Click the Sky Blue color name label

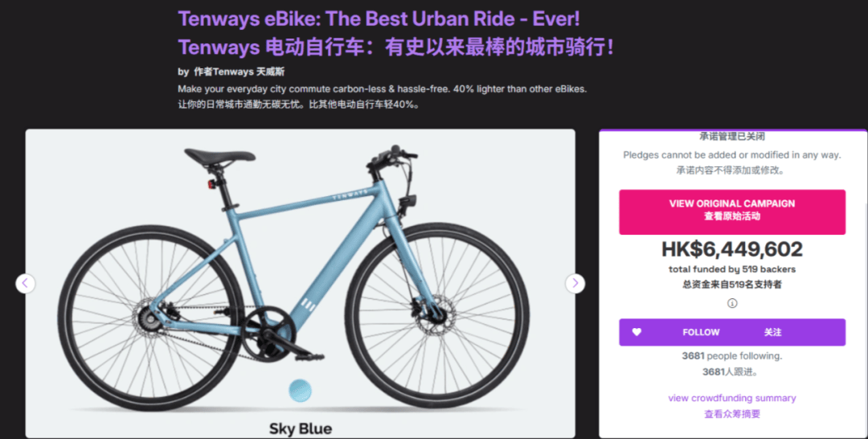(300, 428)
